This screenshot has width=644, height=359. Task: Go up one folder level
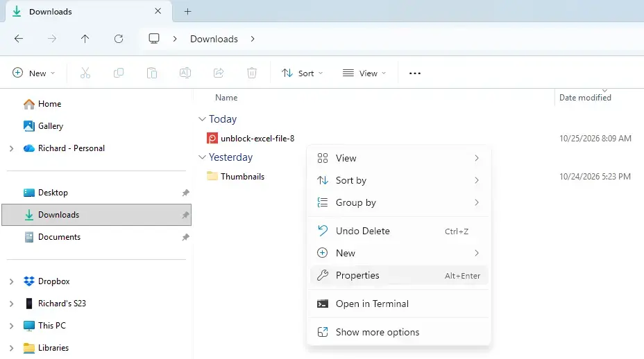(x=85, y=39)
